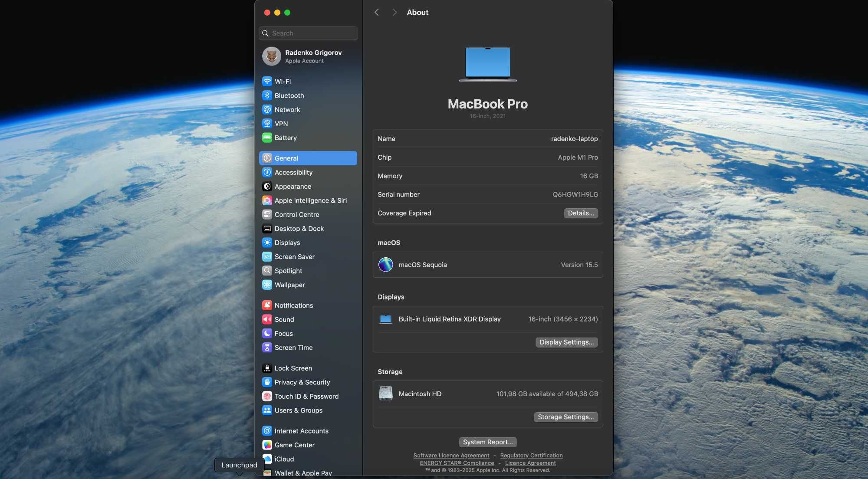Open Apple Intelligence & Siri settings

click(x=308, y=200)
